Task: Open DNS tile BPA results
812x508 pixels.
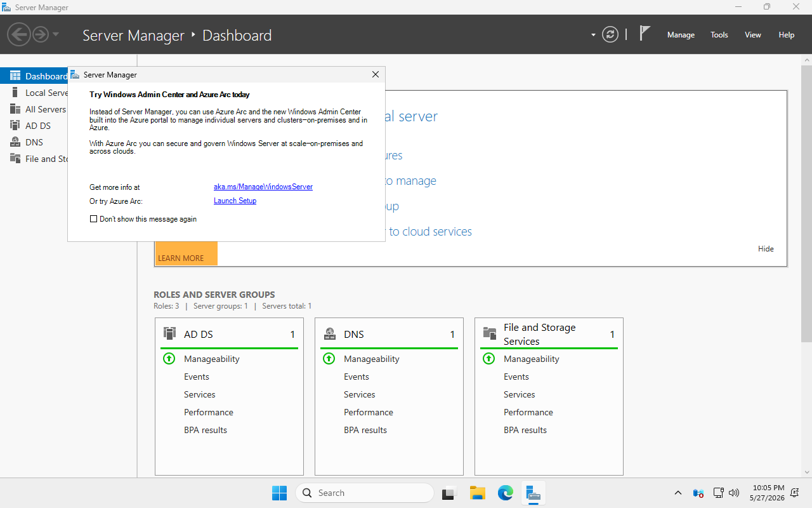Action: [x=365, y=430]
